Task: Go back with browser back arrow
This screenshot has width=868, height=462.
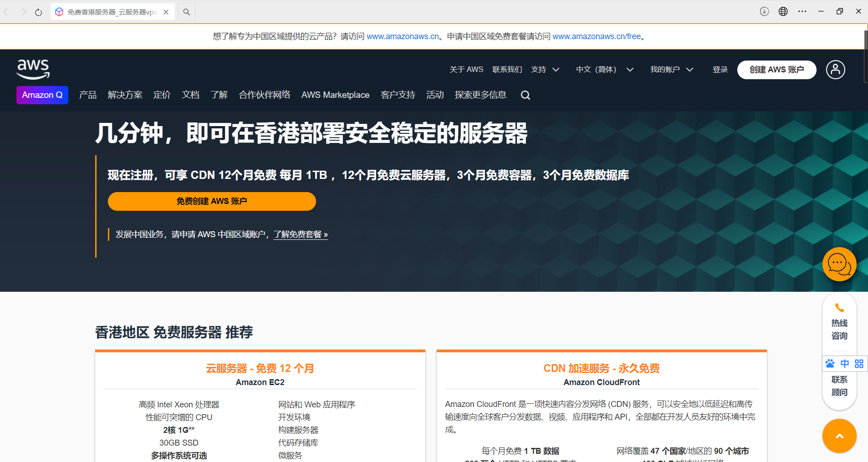Action: coord(6,12)
